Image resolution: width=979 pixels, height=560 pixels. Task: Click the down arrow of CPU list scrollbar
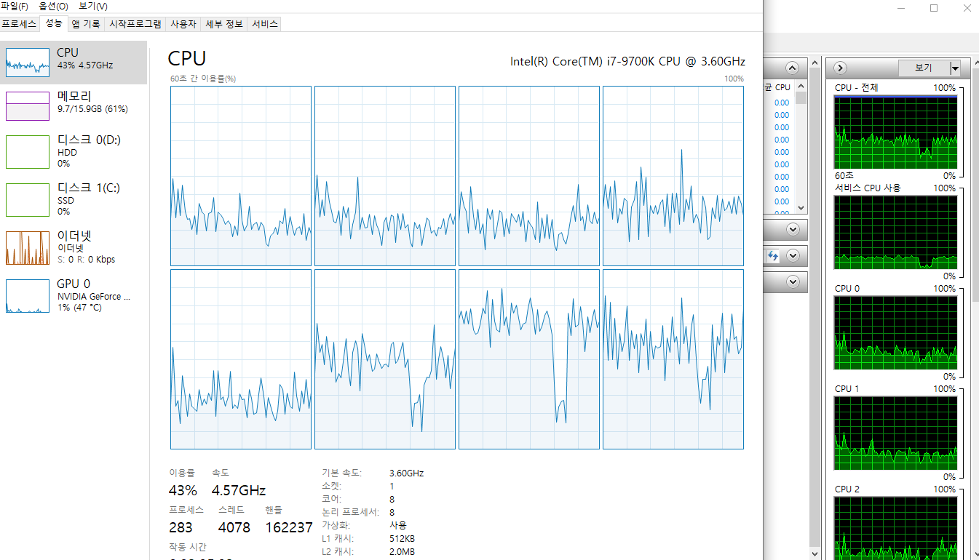click(801, 208)
